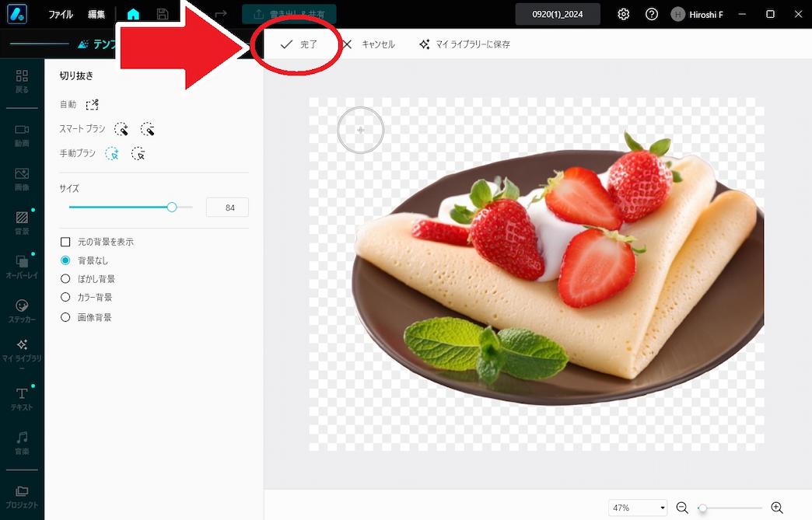Select the manual brush erase tool

click(x=138, y=153)
